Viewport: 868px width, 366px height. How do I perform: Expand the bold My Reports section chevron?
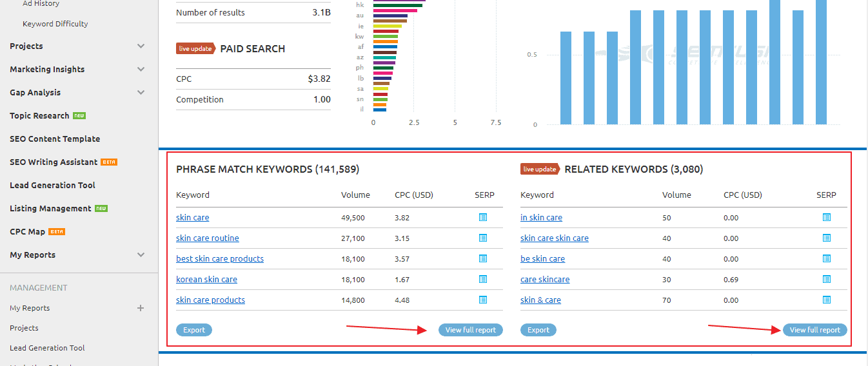click(x=141, y=255)
